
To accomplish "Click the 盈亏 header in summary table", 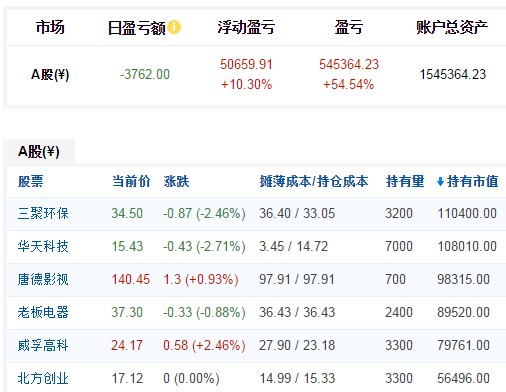I will tap(349, 27).
